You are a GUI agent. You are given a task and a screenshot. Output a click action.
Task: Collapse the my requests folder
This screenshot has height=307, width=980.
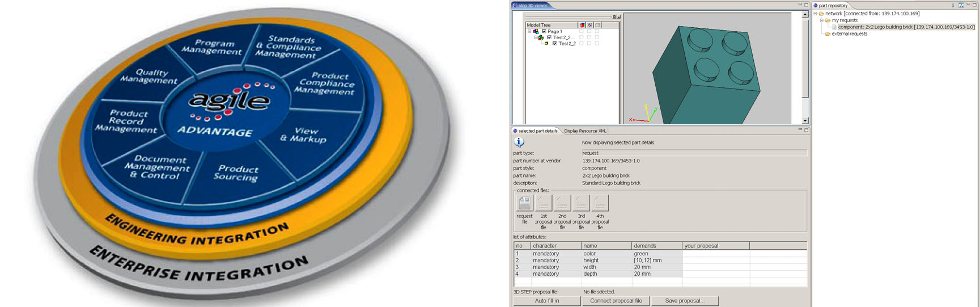tap(821, 20)
